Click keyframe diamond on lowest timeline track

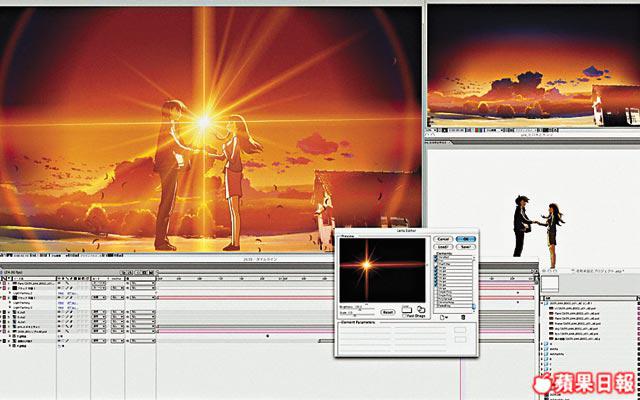pyautogui.click(x=268, y=336)
